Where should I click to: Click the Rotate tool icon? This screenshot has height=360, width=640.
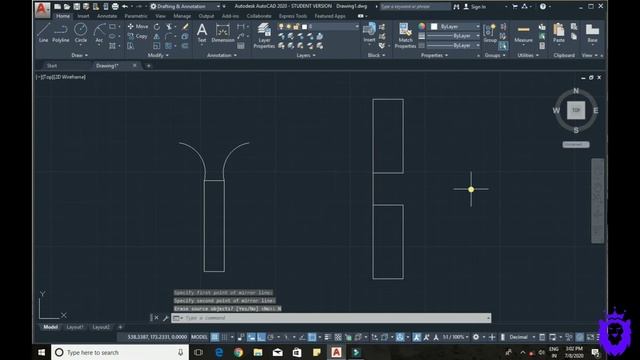pyautogui.click(x=157, y=27)
